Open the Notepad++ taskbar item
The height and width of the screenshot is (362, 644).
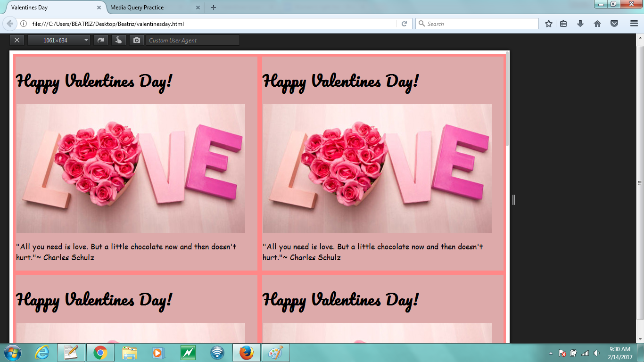tap(71, 353)
